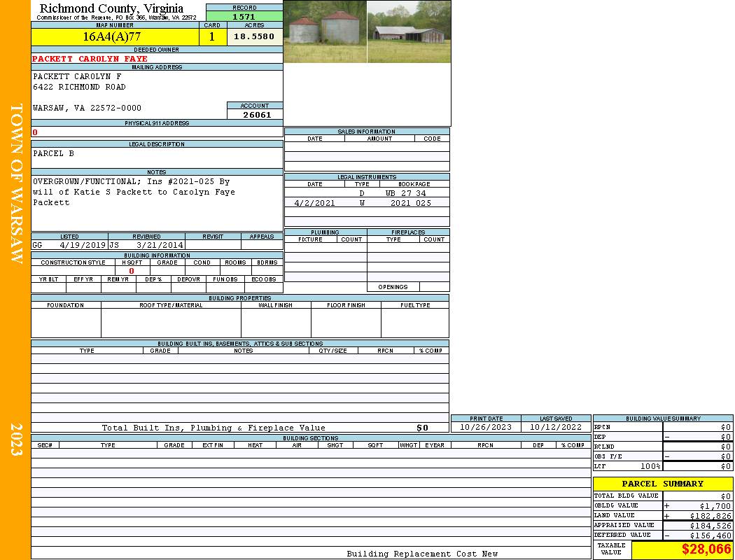Image resolution: width=735 pixels, height=560 pixels.
Task: Select the print date 10/26/2023
Action: 485,427
